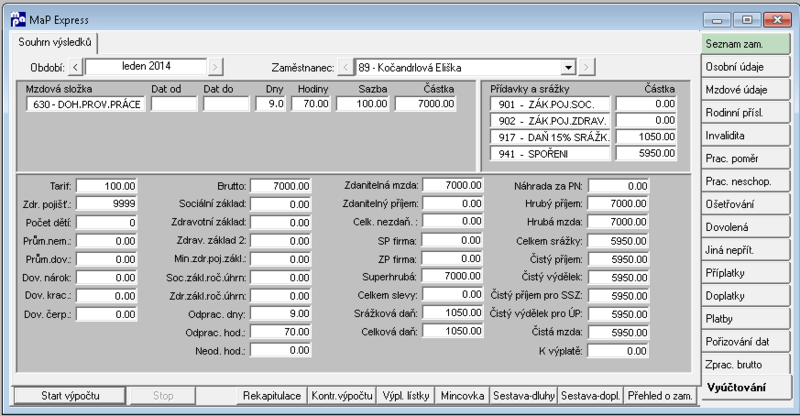Click Start výpočtu button

coord(70,396)
